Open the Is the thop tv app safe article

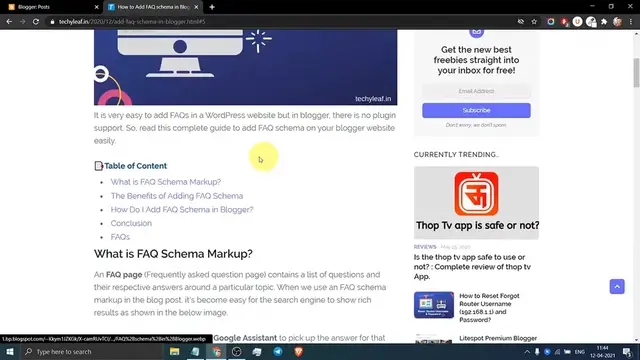[473, 267]
